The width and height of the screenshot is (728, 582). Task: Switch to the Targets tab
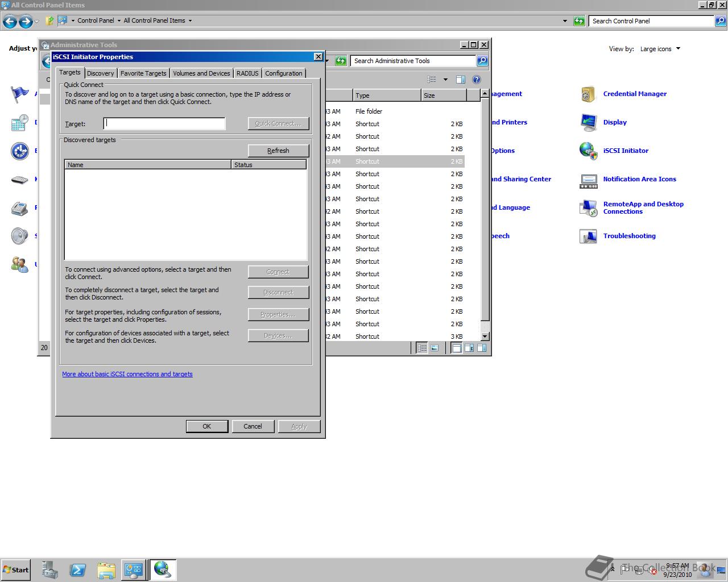point(70,72)
